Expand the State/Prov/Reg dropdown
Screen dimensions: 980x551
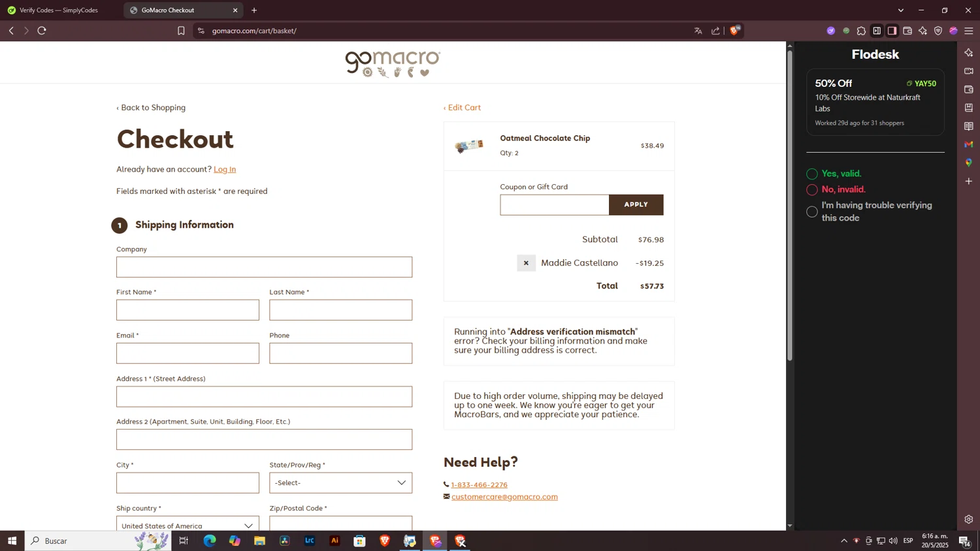point(340,482)
